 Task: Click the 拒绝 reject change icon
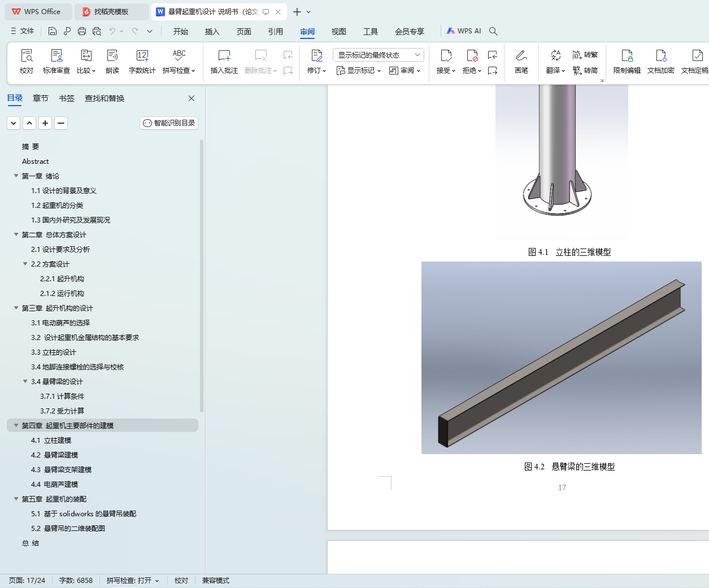(472, 62)
